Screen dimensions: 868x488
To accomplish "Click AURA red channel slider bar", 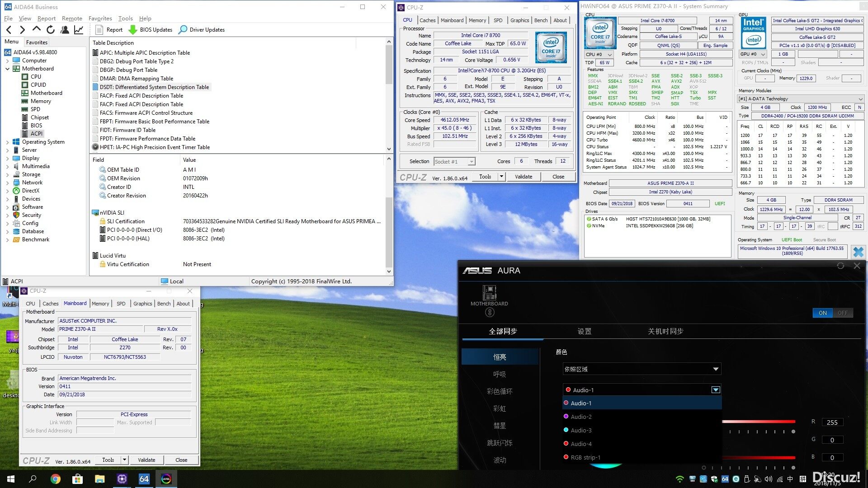I will coord(758,422).
